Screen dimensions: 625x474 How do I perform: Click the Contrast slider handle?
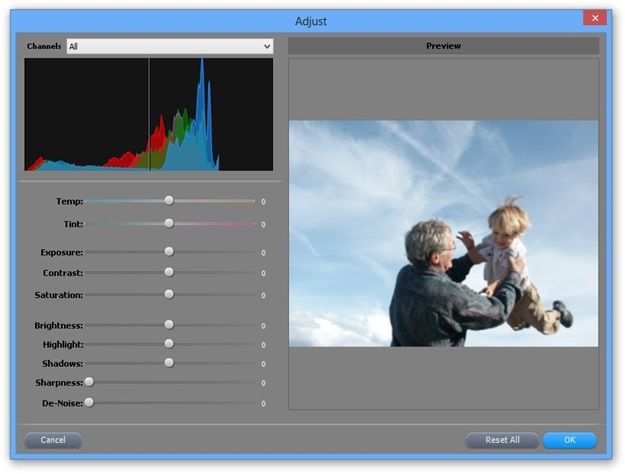click(x=169, y=272)
